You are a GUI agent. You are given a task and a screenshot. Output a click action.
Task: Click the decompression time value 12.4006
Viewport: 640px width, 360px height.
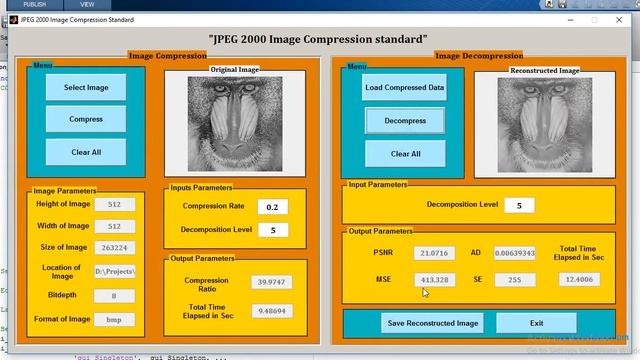coord(579,280)
